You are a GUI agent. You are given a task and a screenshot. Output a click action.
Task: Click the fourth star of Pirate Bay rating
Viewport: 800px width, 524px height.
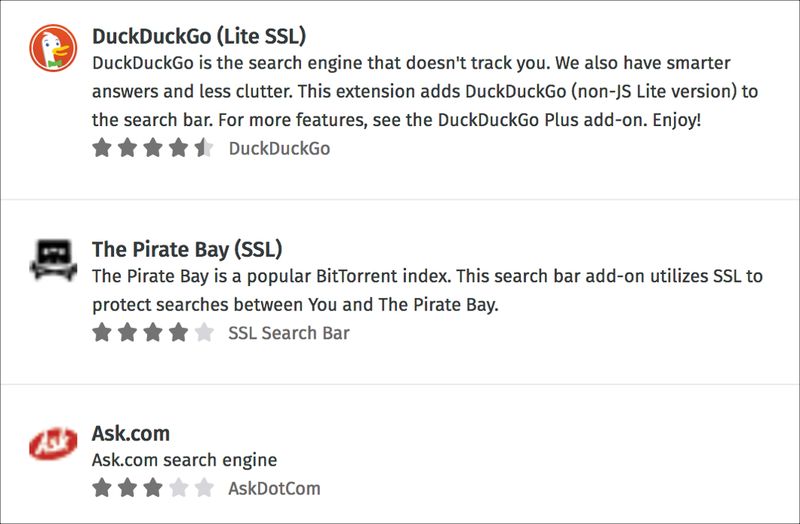click(x=179, y=333)
